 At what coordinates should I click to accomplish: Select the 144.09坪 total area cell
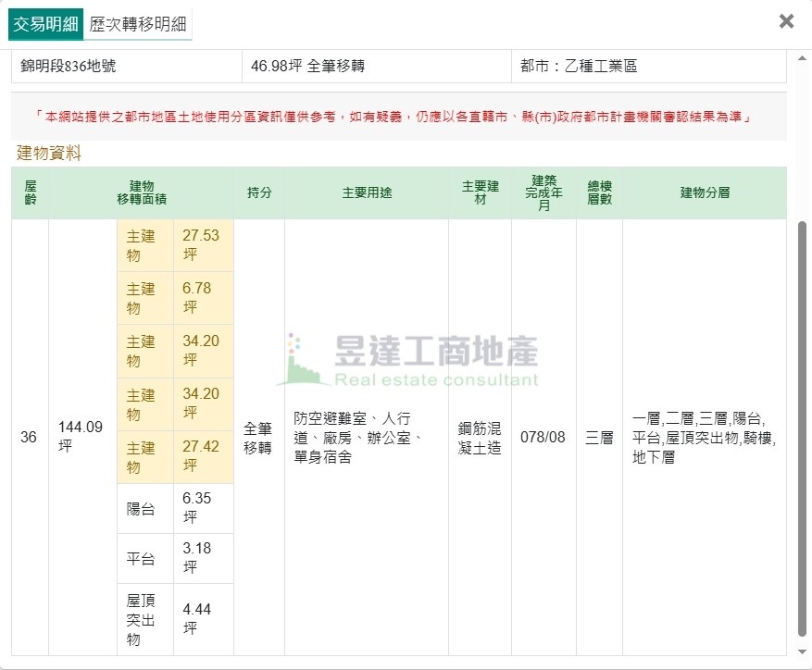click(x=81, y=437)
